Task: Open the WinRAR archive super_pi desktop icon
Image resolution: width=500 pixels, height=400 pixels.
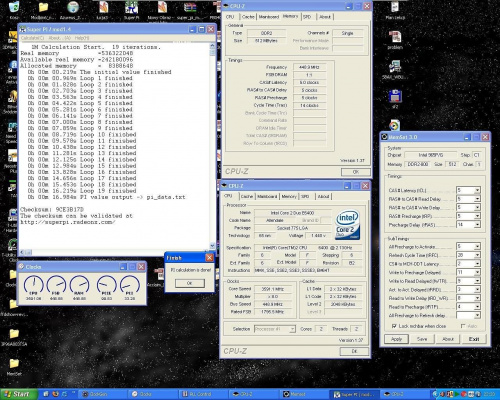Action: [190, 7]
